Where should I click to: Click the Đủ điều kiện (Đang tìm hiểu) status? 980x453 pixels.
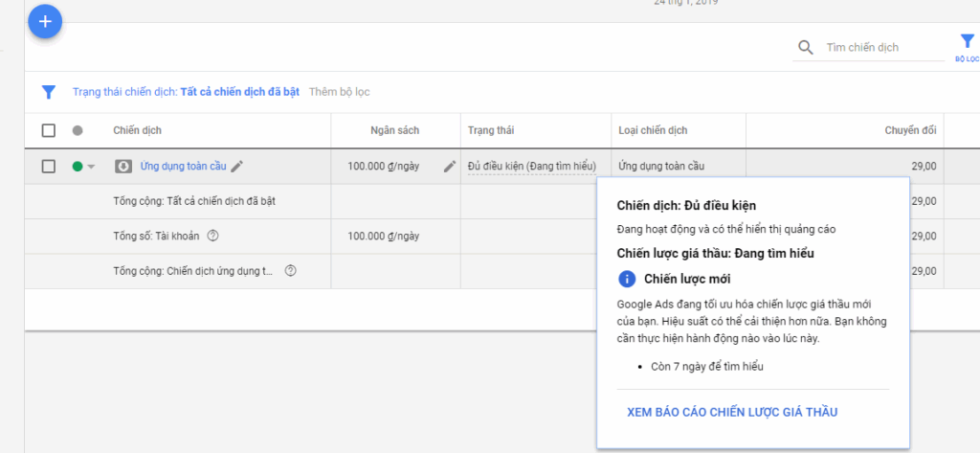pyautogui.click(x=532, y=167)
